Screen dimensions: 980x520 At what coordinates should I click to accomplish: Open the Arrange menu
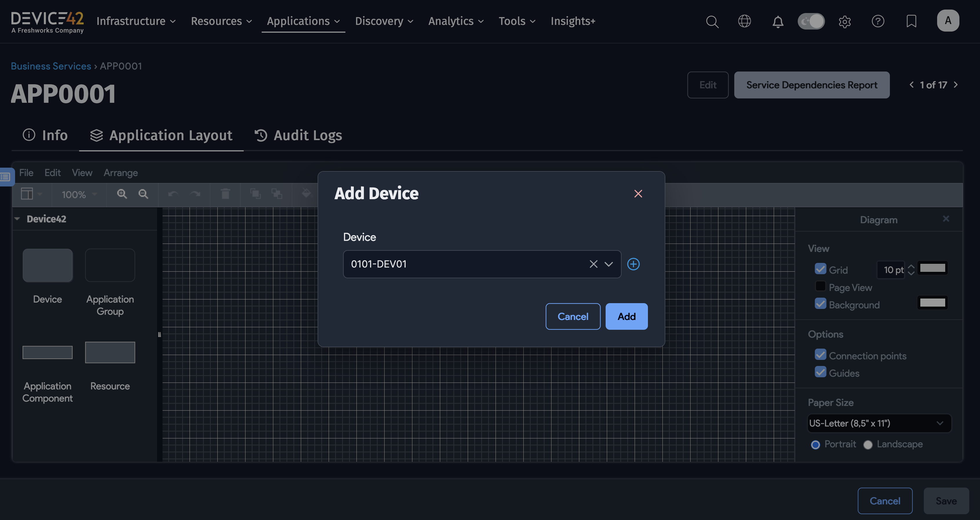tap(121, 173)
